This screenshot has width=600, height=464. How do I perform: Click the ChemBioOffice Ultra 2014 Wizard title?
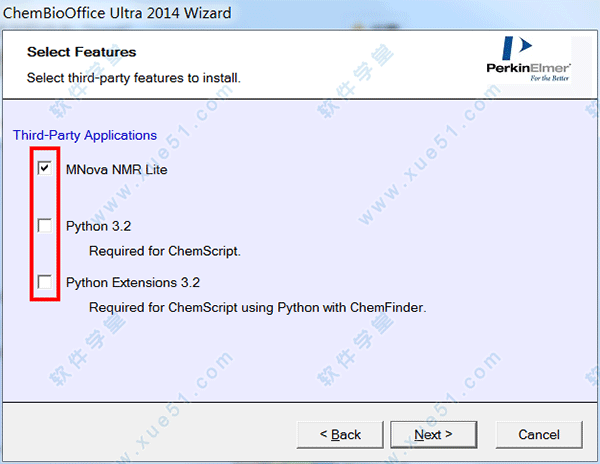coord(117,13)
